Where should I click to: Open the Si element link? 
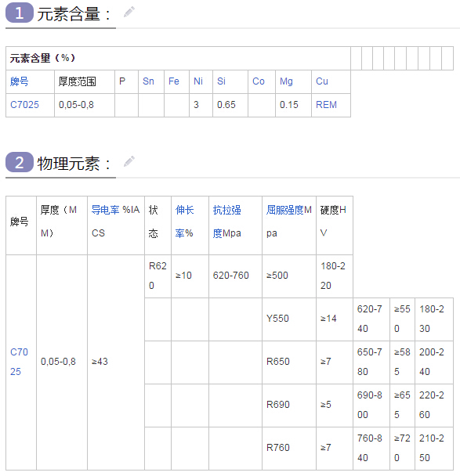click(x=221, y=81)
